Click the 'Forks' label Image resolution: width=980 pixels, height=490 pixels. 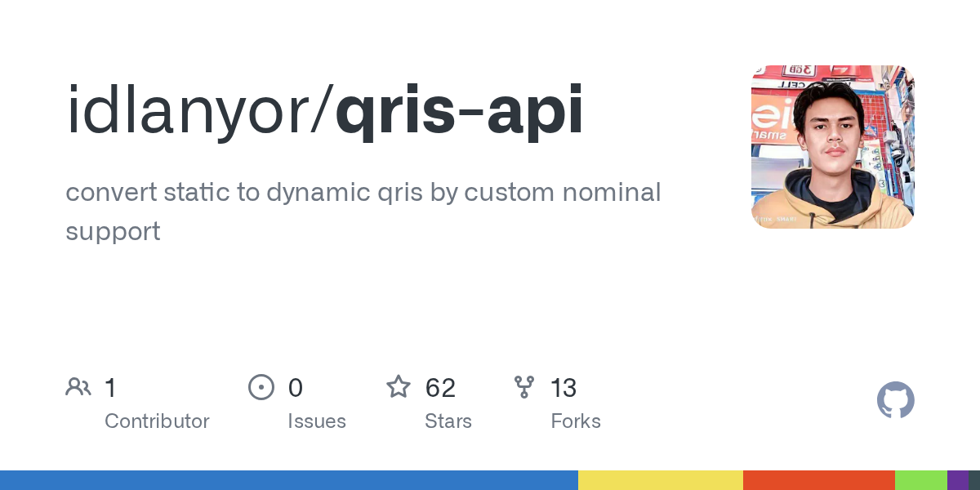(576, 421)
